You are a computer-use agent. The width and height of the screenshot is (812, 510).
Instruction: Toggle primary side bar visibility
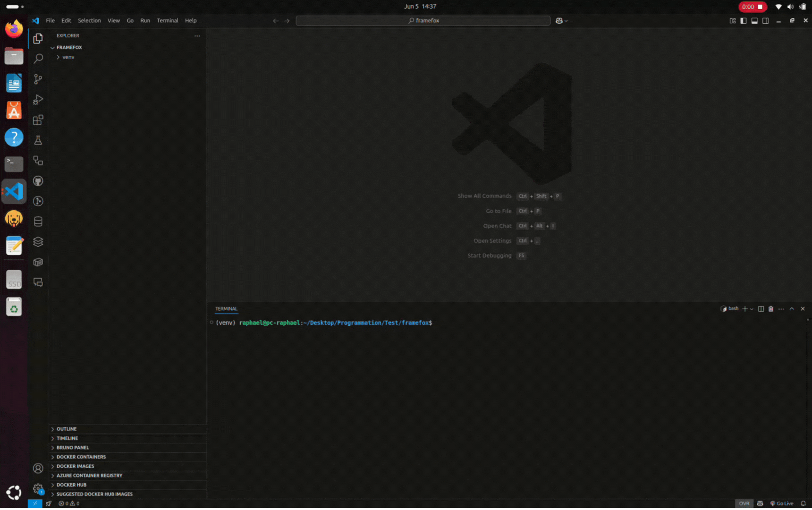744,21
